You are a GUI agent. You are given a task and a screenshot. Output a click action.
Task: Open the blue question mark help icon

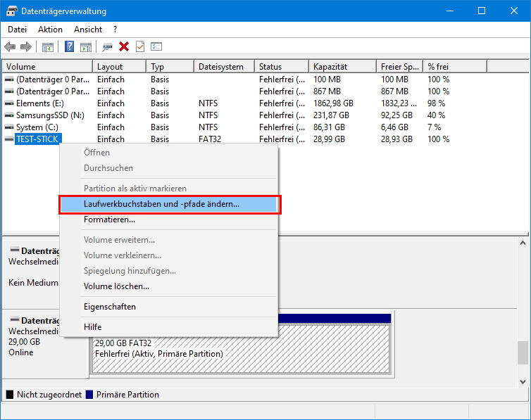[x=69, y=46]
